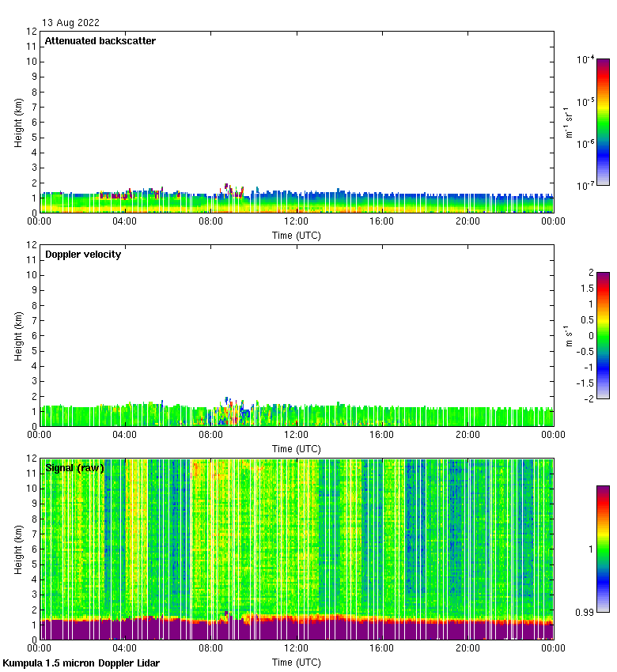
Task: Click the 10^-4 tick on the backscatter colorbar
Action: pos(585,59)
